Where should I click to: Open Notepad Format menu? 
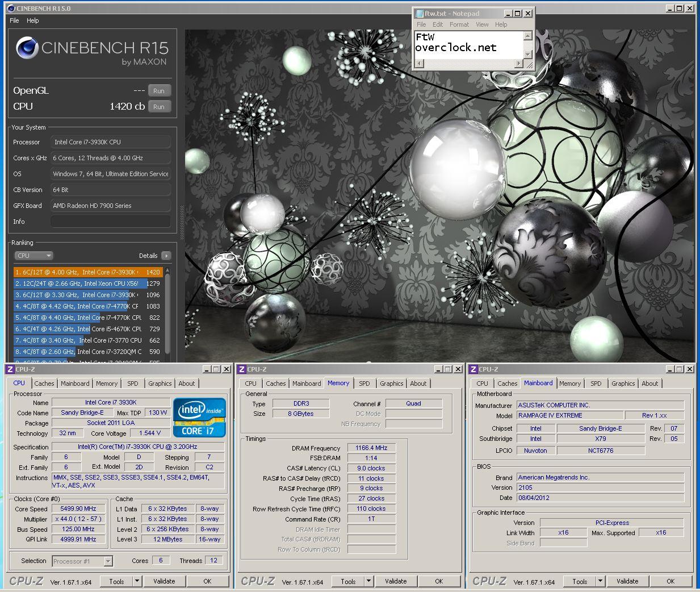(x=459, y=24)
